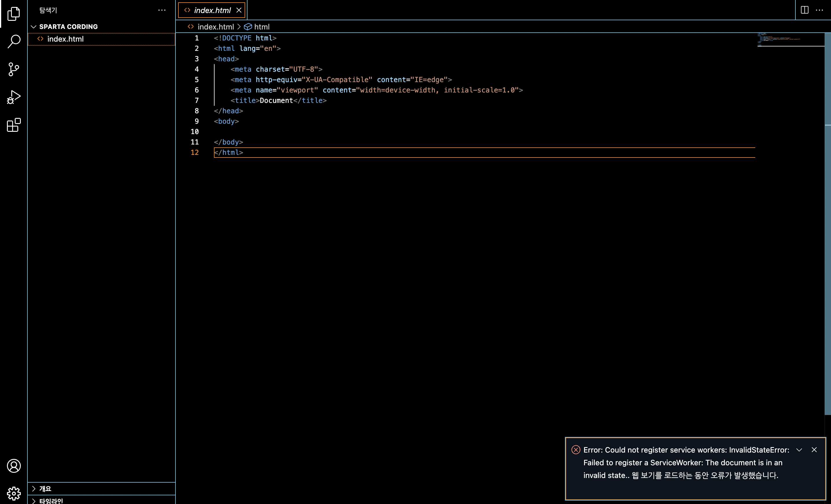Open editor more actions menu
This screenshot has width=831, height=504.
819,10
